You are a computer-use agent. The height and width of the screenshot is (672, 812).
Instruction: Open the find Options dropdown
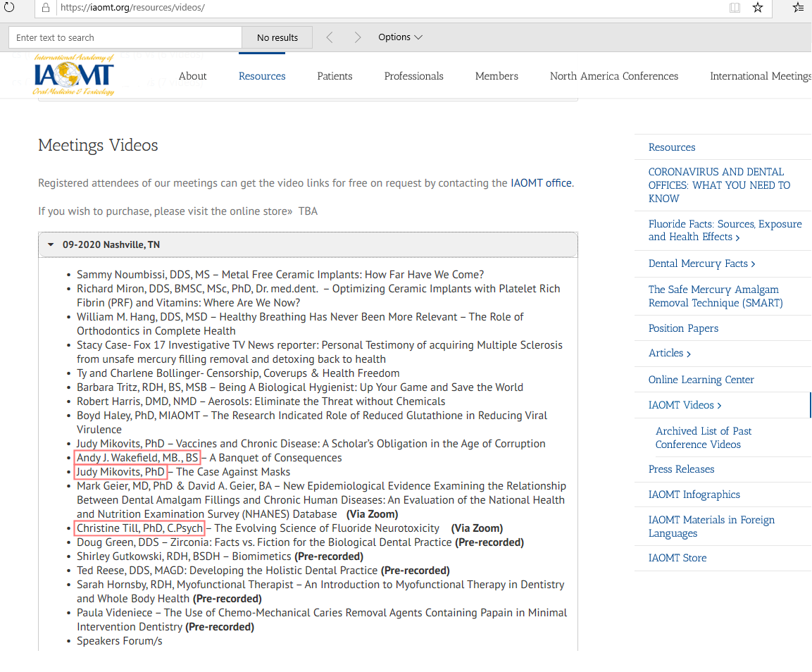pyautogui.click(x=400, y=37)
